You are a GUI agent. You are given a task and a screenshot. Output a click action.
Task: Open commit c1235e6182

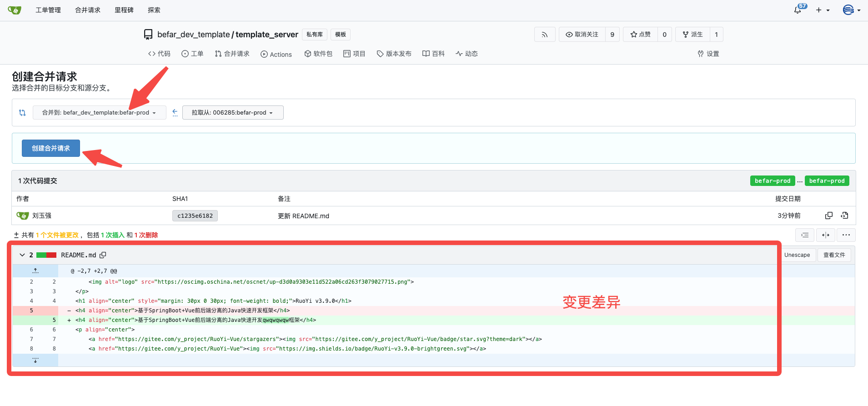tap(195, 216)
